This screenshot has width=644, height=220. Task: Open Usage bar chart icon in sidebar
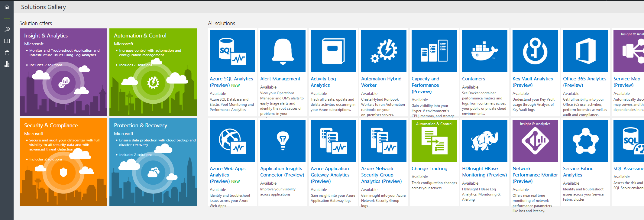point(7,64)
